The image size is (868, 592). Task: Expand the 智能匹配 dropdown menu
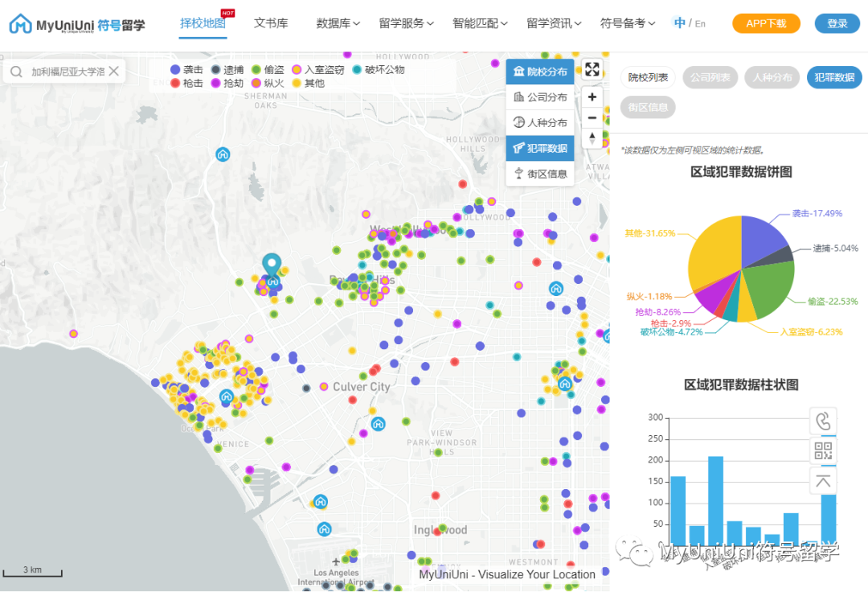[479, 23]
